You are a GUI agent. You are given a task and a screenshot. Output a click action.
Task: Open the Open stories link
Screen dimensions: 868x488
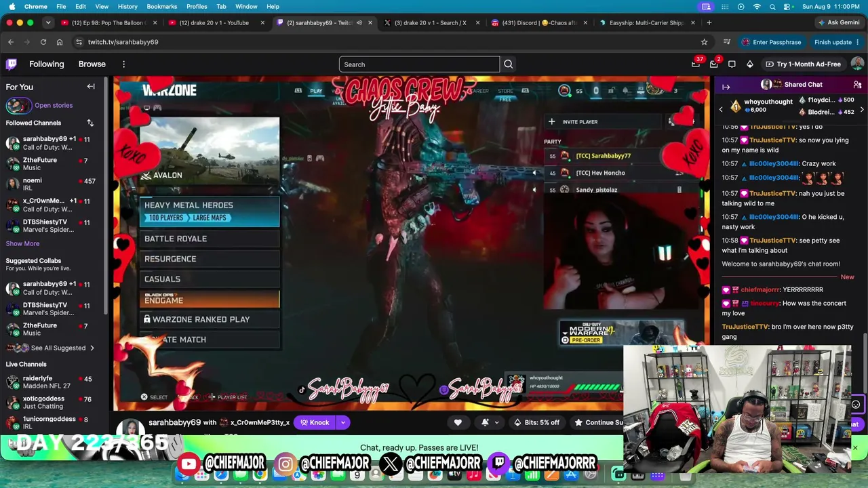tap(54, 106)
